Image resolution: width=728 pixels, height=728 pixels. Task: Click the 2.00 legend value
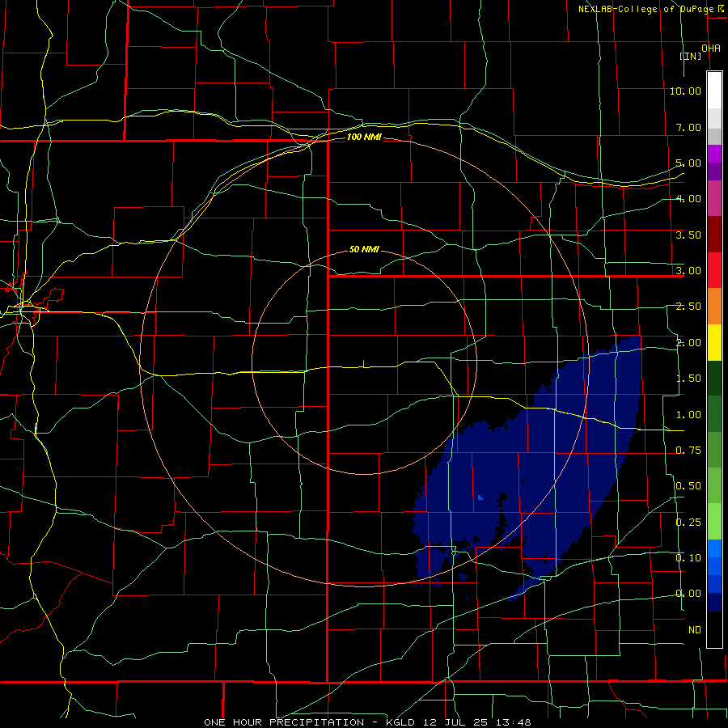pos(688,343)
